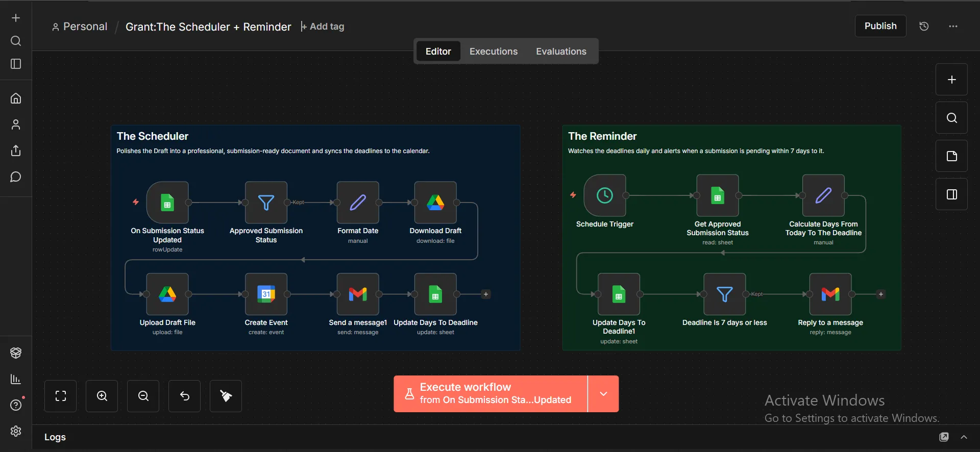Select the Create Event calendar node
The height and width of the screenshot is (452, 980).
266,294
